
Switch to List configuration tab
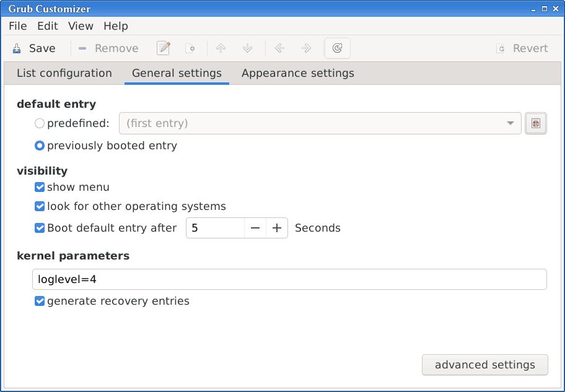[64, 73]
